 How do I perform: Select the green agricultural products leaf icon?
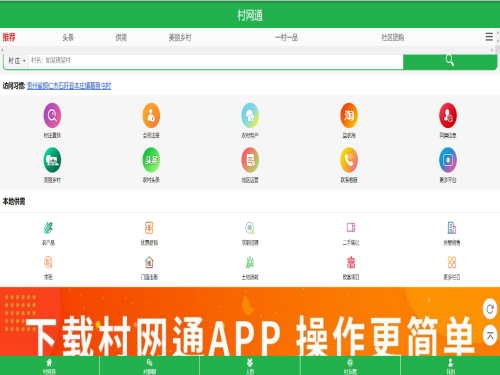tap(48, 228)
